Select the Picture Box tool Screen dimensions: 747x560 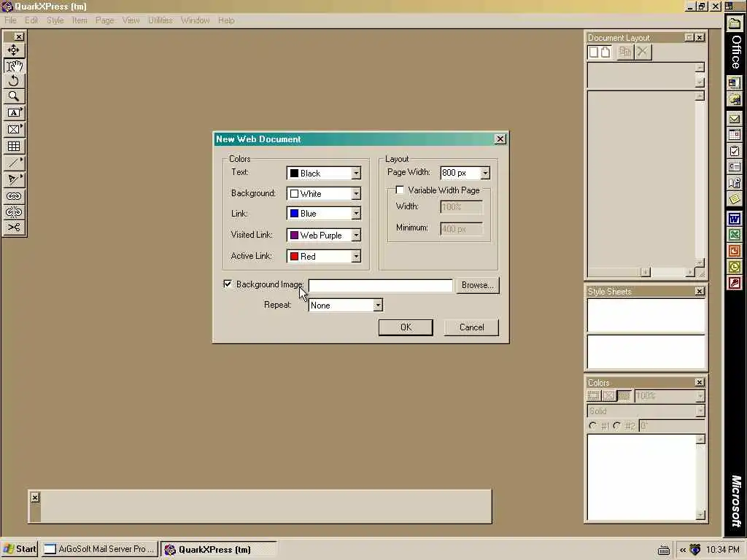click(x=14, y=129)
